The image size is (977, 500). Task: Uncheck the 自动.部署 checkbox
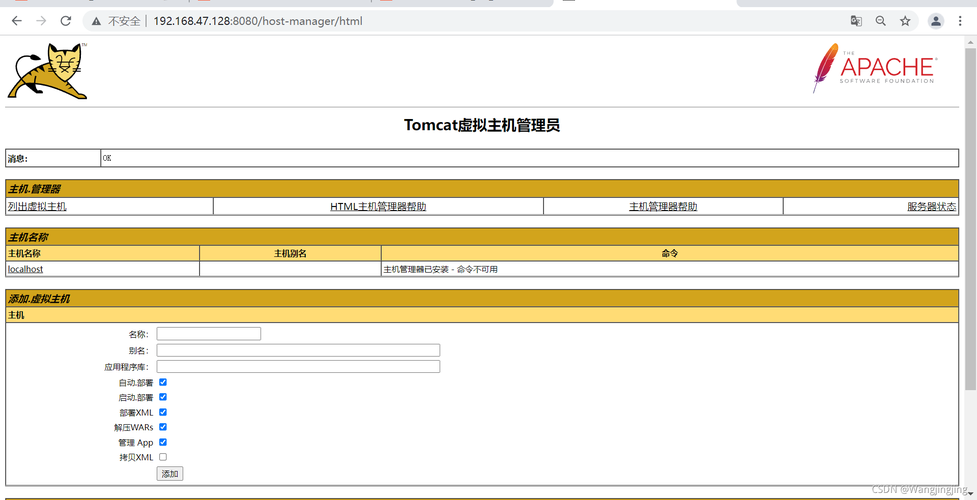click(x=163, y=382)
